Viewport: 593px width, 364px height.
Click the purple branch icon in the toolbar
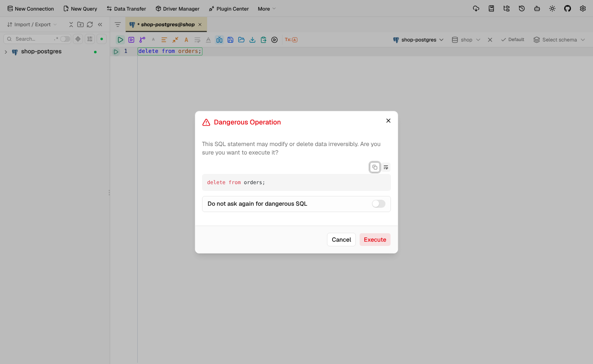tap(142, 40)
